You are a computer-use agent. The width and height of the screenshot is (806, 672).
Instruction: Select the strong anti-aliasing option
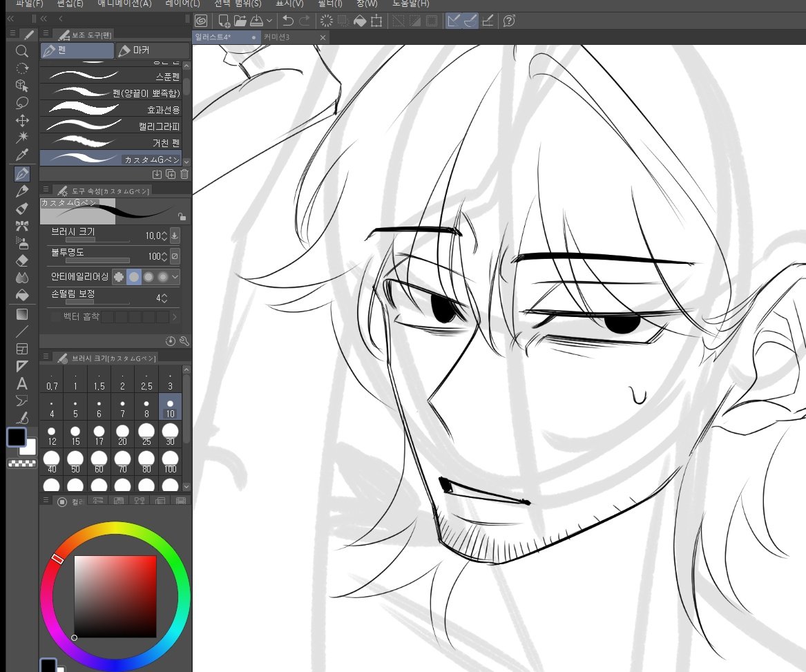click(x=163, y=277)
